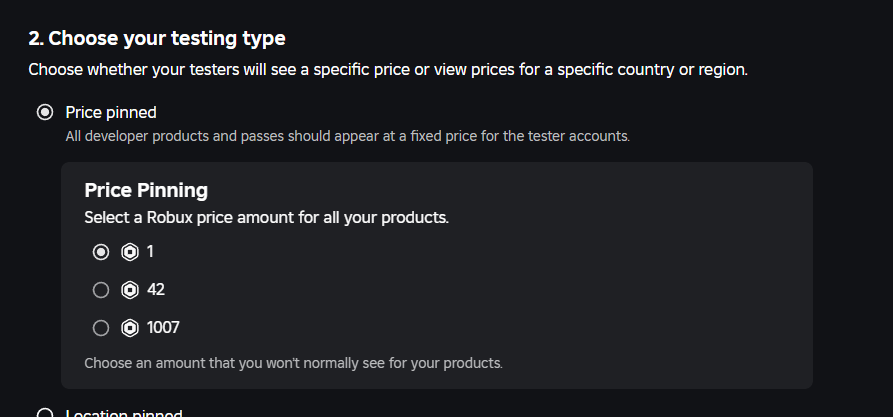This screenshot has height=417, width=893.
Task: Click 'Select a Robux price amount' text
Action: [x=266, y=217]
